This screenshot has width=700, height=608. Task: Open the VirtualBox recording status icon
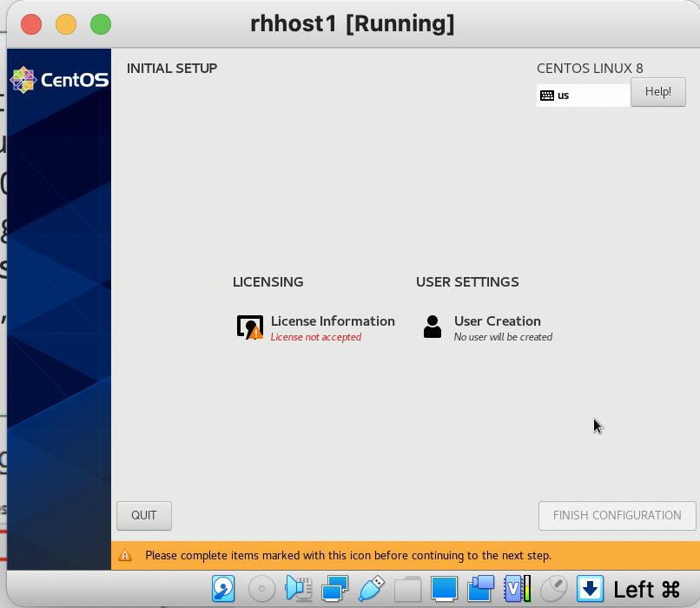pos(480,589)
